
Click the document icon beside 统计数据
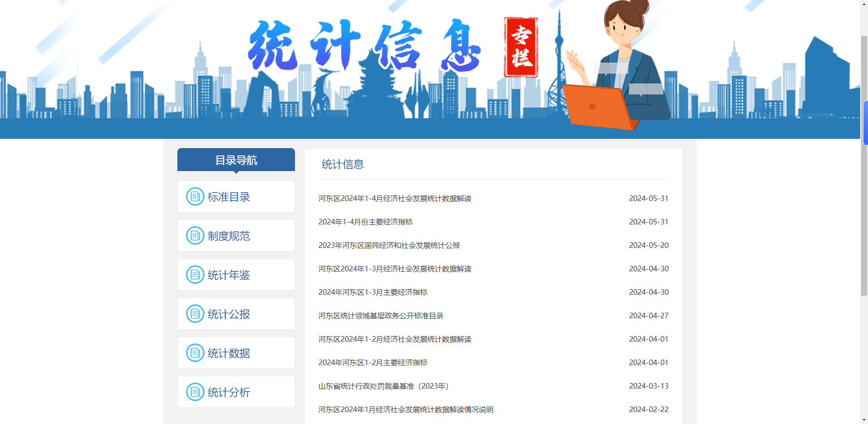tap(195, 353)
